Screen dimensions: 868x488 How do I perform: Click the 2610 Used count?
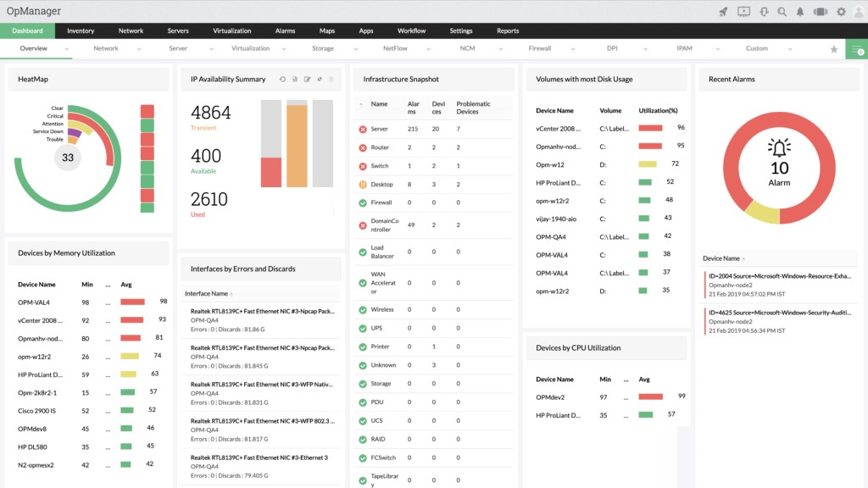(x=209, y=199)
